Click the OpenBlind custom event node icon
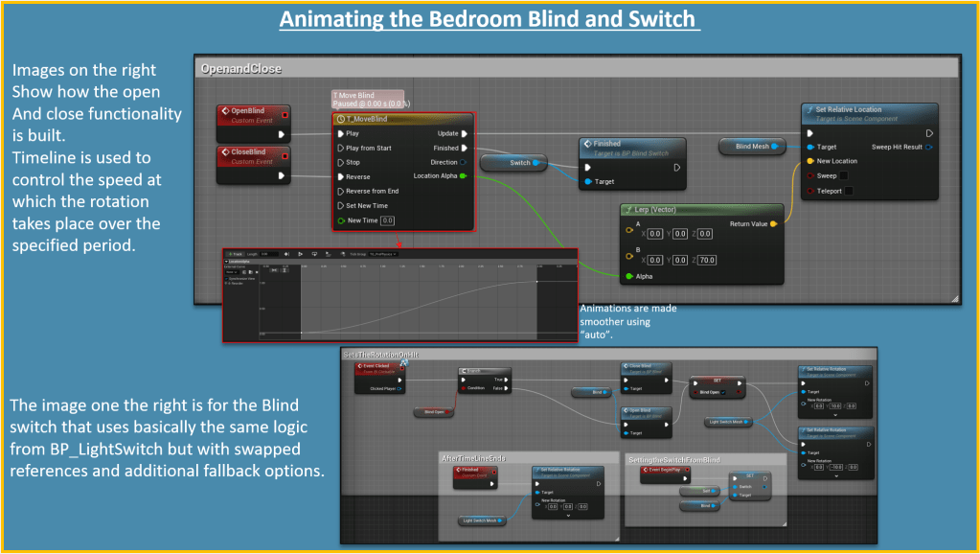The image size is (980, 554). coord(226,111)
